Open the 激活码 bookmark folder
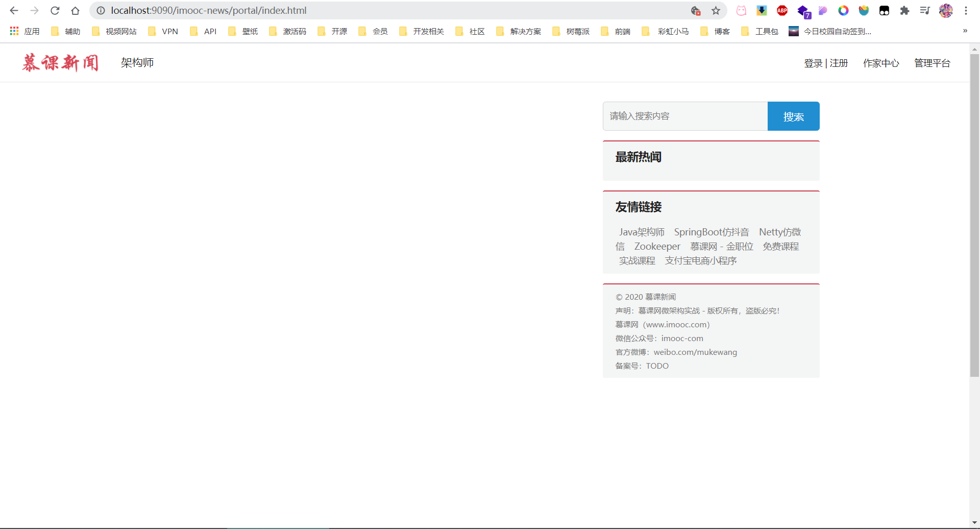The image size is (980, 529). (287, 31)
